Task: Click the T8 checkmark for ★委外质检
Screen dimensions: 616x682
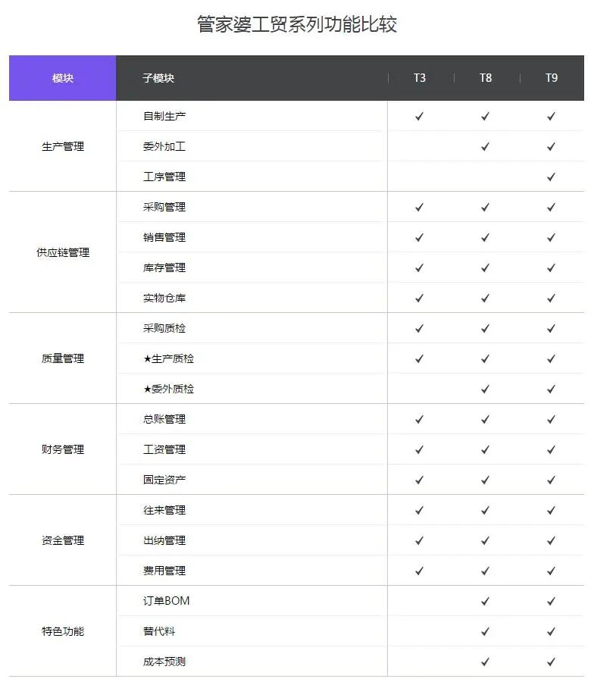Action: point(486,389)
